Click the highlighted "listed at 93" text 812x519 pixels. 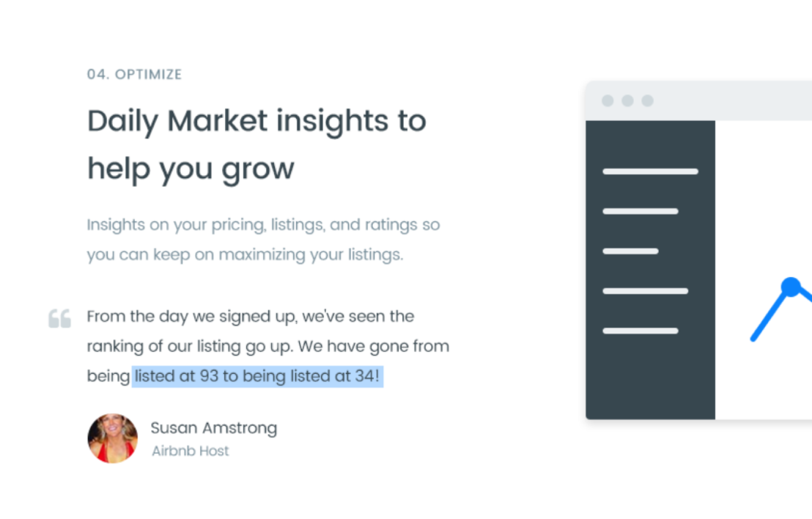pos(176,376)
